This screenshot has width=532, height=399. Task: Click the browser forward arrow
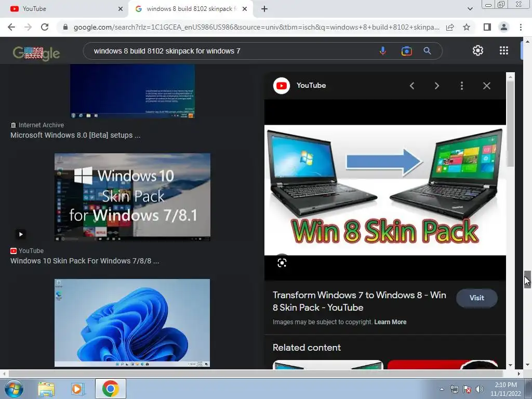coord(28,27)
